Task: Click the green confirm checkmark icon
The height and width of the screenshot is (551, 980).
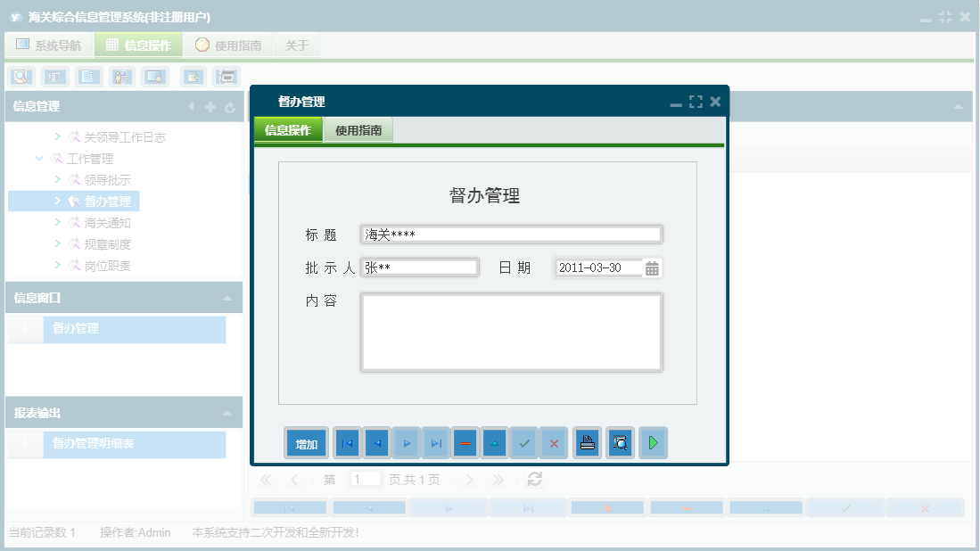Action: click(x=524, y=442)
